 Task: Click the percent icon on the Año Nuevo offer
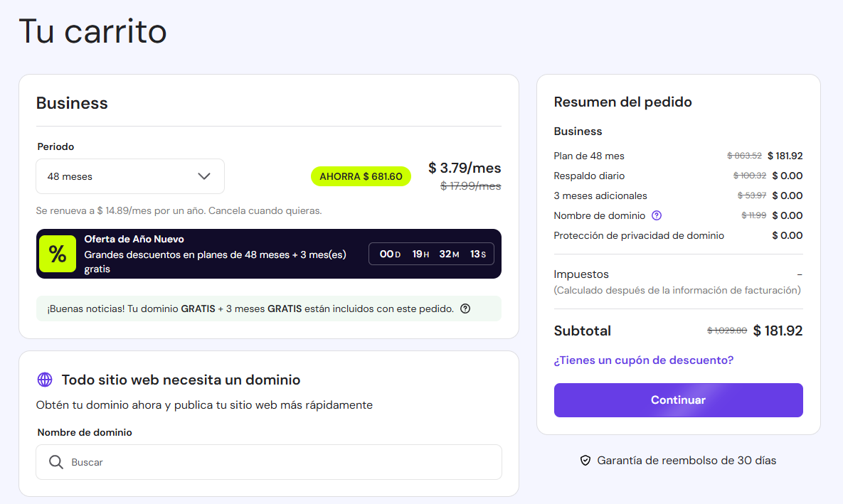pyautogui.click(x=57, y=254)
